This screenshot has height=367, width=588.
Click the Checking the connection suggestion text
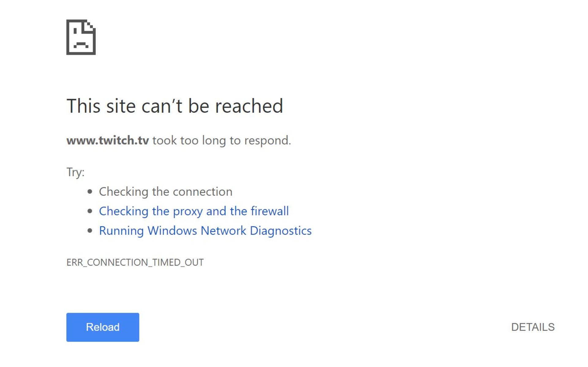(165, 192)
